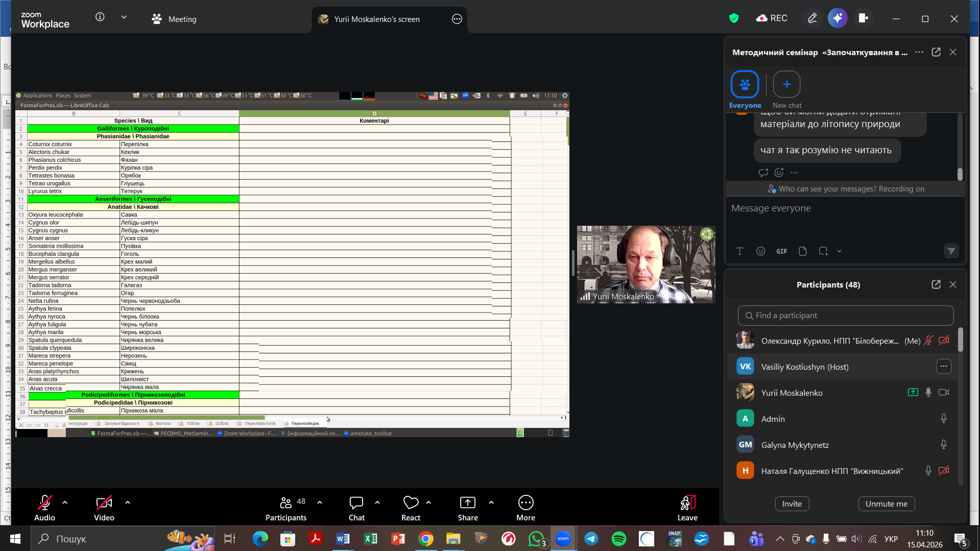Expand the video options caret

coord(128,502)
